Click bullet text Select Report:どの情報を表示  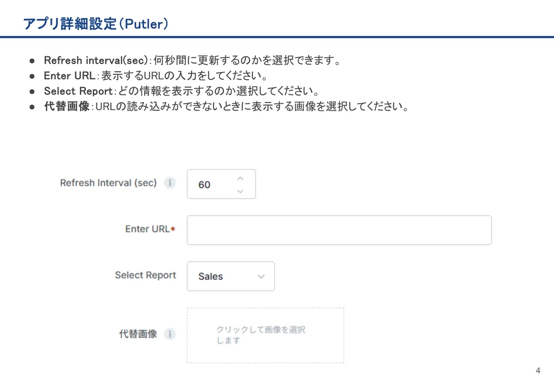coord(182,91)
